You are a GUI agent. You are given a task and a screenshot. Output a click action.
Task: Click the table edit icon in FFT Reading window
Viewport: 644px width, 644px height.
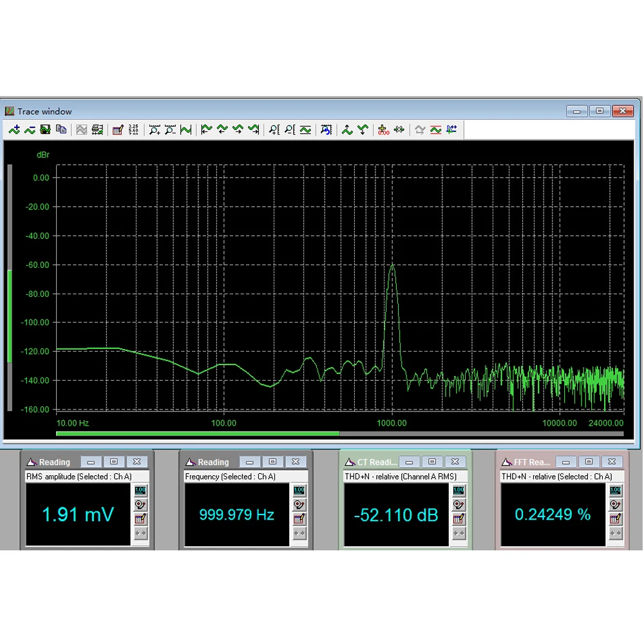tap(615, 518)
